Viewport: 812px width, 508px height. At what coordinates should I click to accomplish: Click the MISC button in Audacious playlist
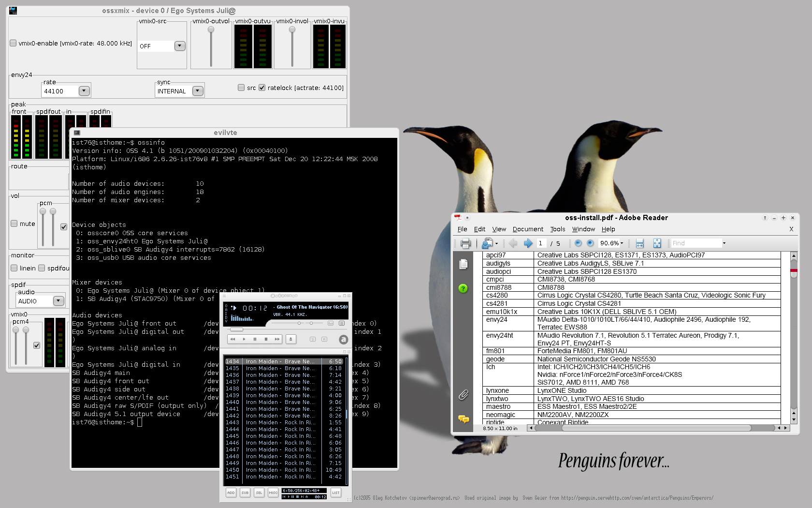(x=273, y=493)
